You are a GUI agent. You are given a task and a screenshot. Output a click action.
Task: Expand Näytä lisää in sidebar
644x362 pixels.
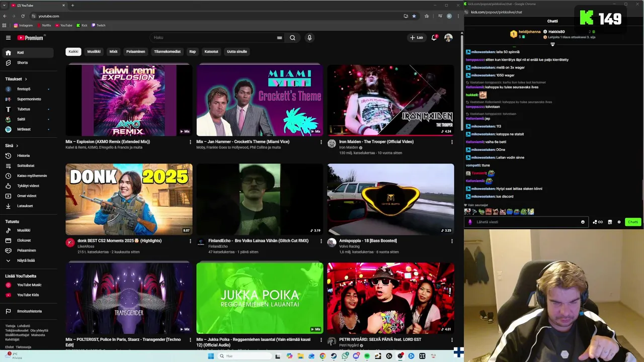[x=28, y=260]
